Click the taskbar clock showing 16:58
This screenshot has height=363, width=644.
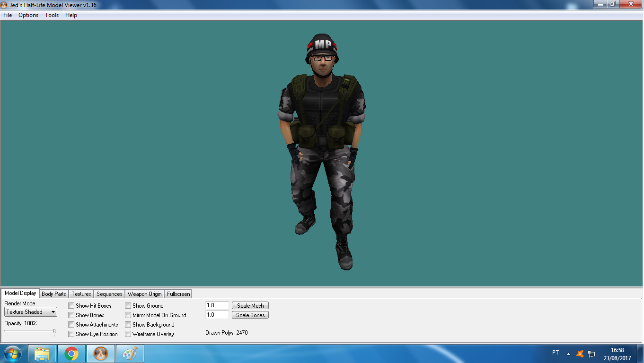(617, 354)
